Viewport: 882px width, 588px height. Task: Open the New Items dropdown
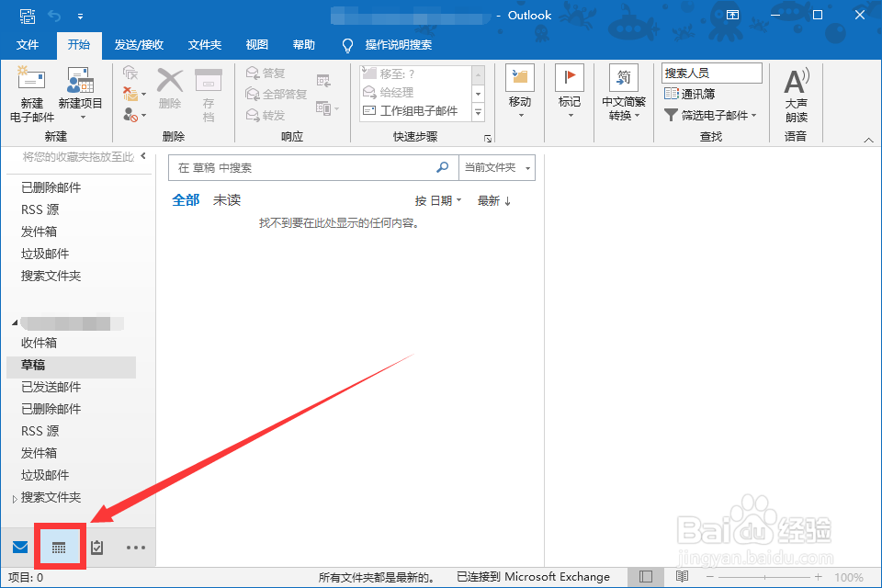tap(81, 94)
